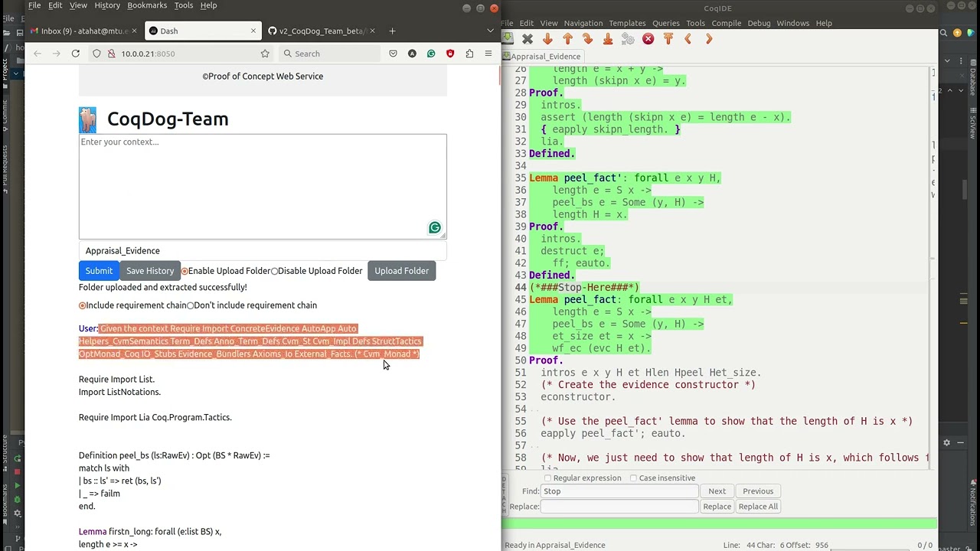Select Include requirement chain radio
The image size is (980, 551).
pos(83,305)
